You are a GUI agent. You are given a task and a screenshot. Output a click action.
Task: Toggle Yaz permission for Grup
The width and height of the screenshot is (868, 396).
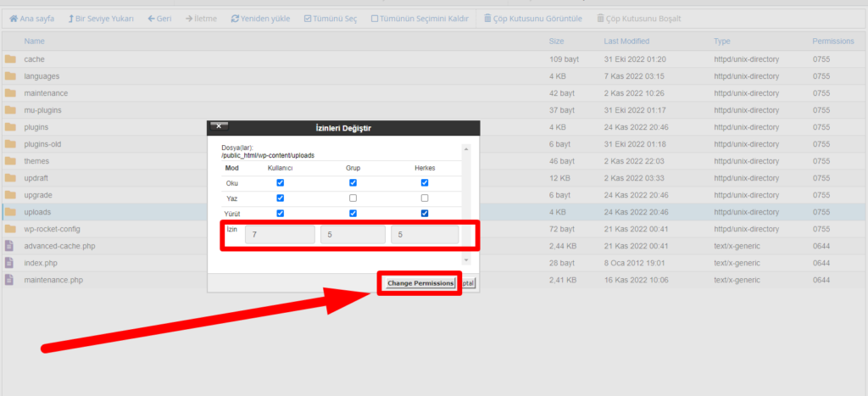(x=353, y=198)
